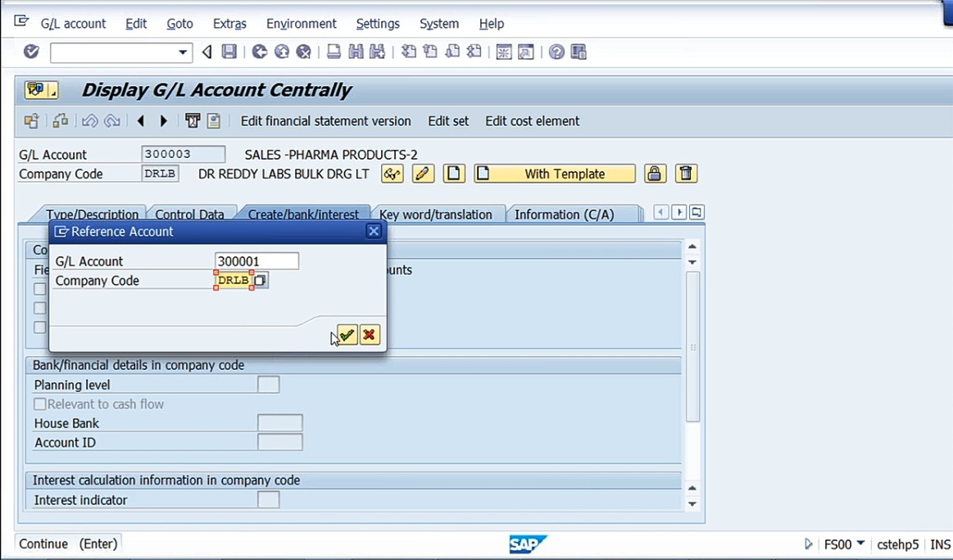953x560 pixels.
Task: Click the G/L Account field in Reference Account dialog
Action: tap(256, 261)
